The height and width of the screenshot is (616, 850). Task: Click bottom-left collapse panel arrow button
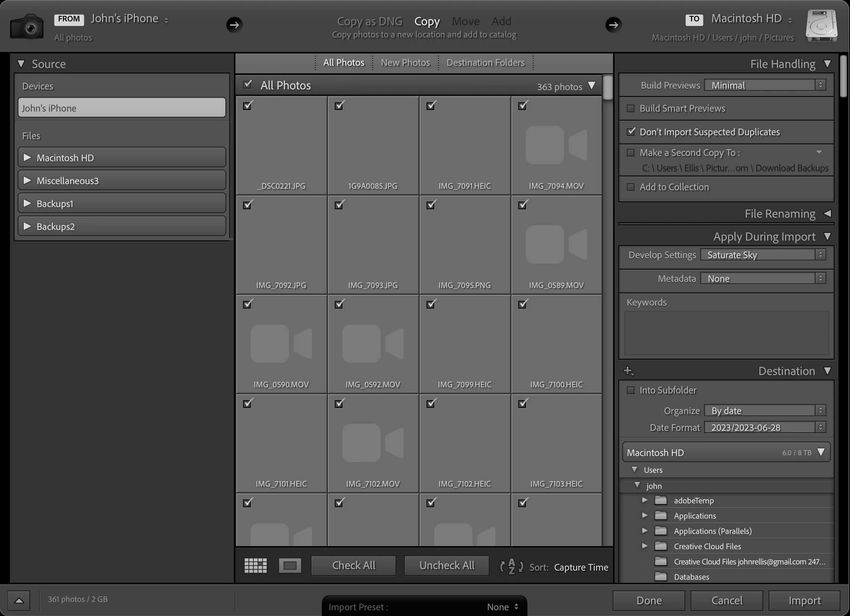click(x=19, y=600)
